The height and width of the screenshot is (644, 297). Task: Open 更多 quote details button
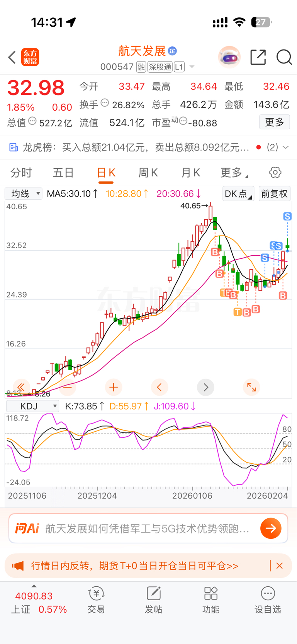[x=275, y=122]
